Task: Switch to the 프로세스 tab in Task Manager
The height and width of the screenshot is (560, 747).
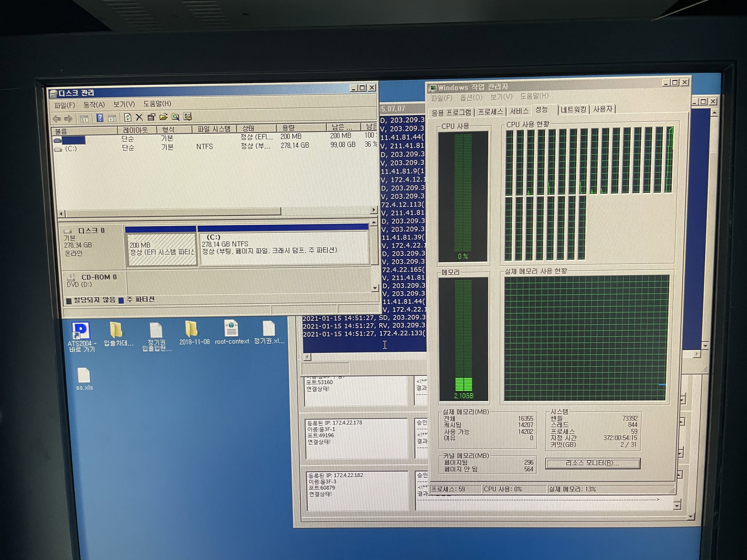Action: point(490,112)
